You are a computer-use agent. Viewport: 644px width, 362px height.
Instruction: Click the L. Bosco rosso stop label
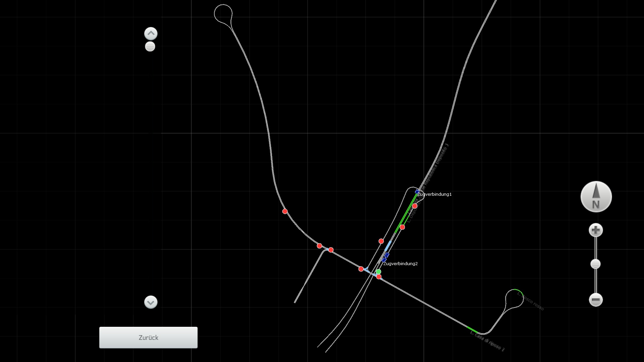530,301
